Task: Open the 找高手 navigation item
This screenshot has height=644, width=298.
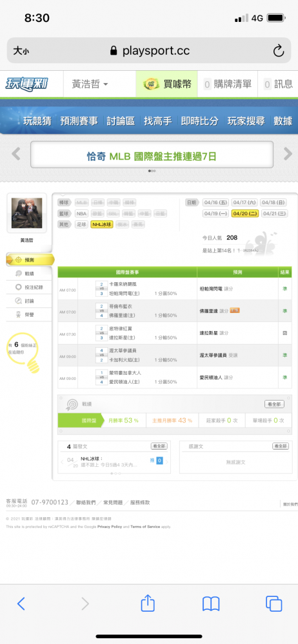Action: point(157,121)
